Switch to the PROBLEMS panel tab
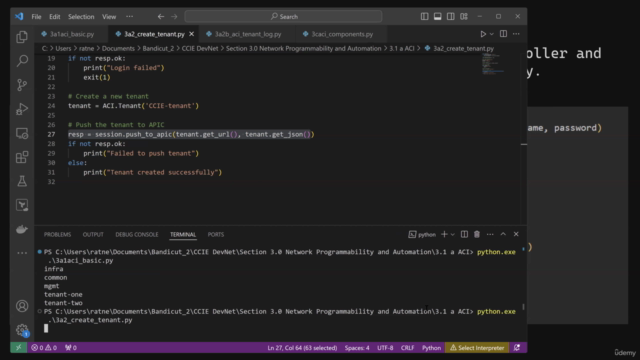 click(x=58, y=235)
